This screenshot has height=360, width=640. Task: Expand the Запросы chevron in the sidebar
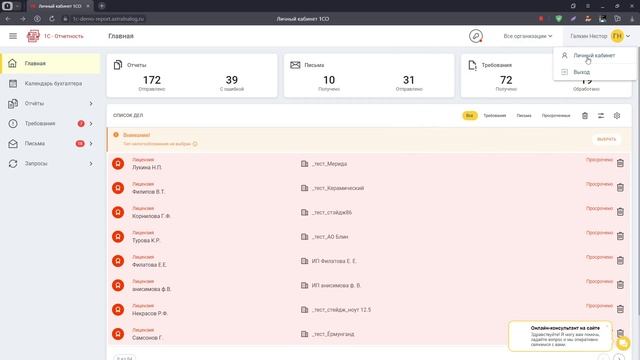(91, 164)
